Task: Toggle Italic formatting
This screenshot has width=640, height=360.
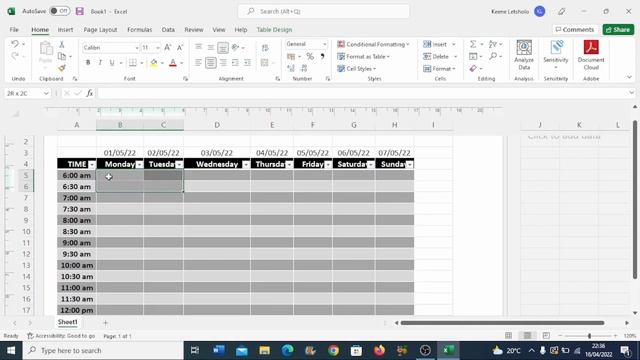Action: 100,62
